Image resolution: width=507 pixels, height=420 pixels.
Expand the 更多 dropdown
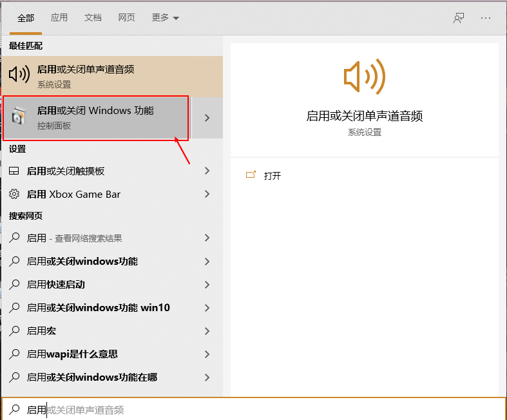pyautogui.click(x=165, y=17)
